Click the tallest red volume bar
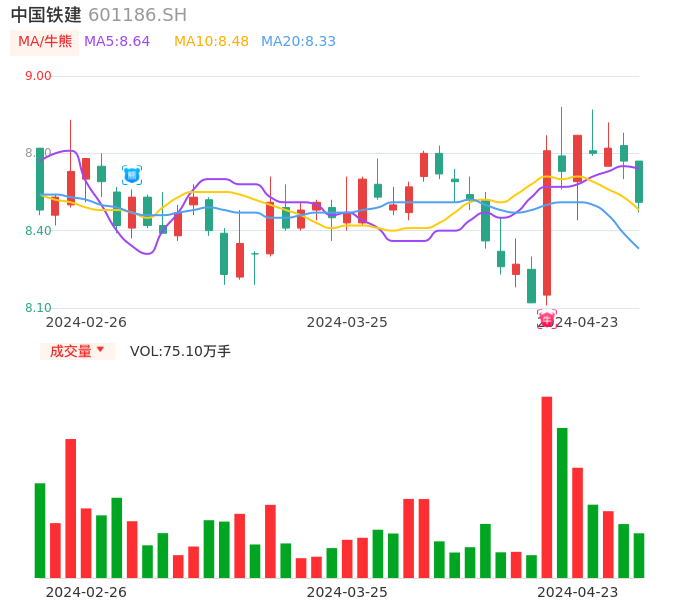The image size is (686, 606). click(x=547, y=487)
